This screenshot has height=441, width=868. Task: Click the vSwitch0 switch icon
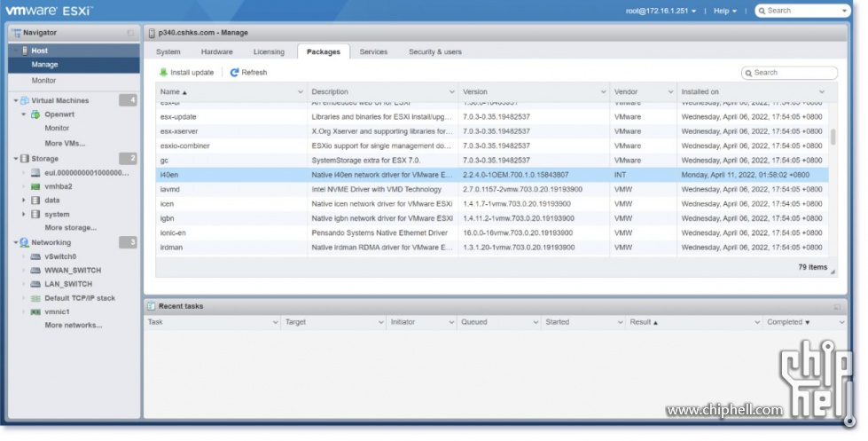coord(35,257)
